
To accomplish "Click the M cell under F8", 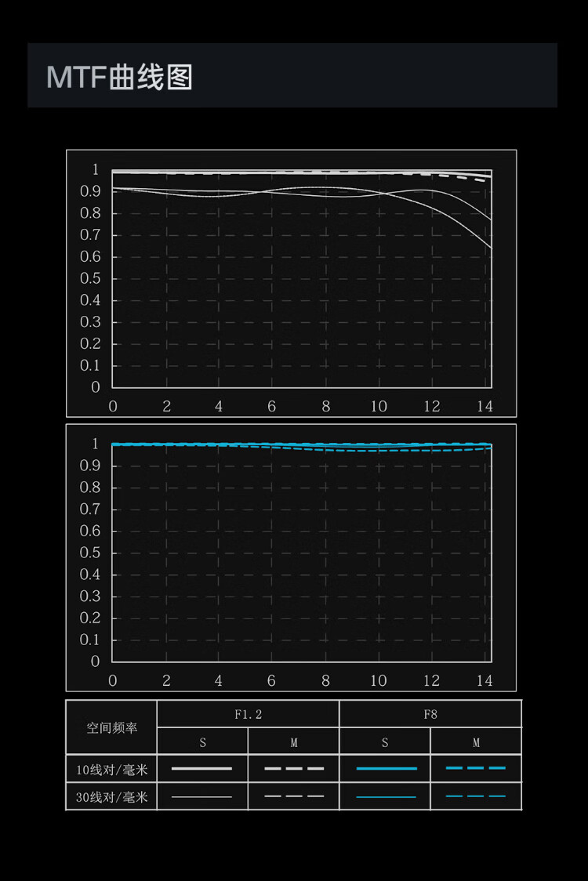I will coord(476,741).
